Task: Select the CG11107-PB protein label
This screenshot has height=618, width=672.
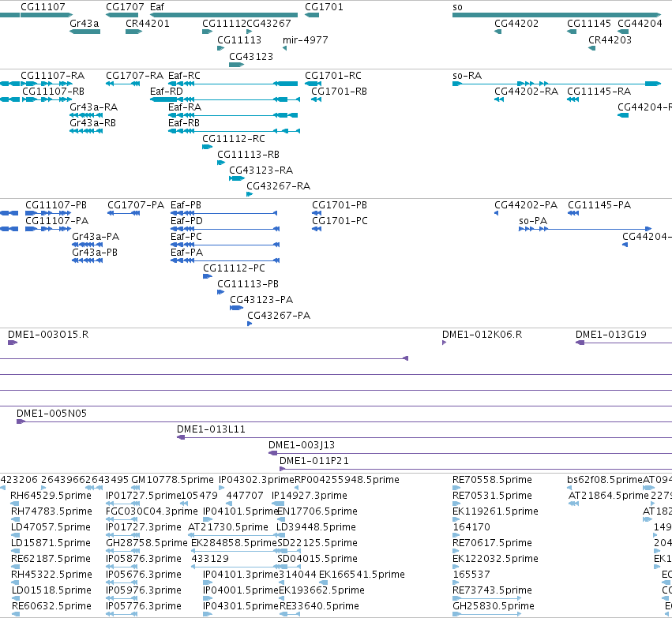Action: click(56, 205)
